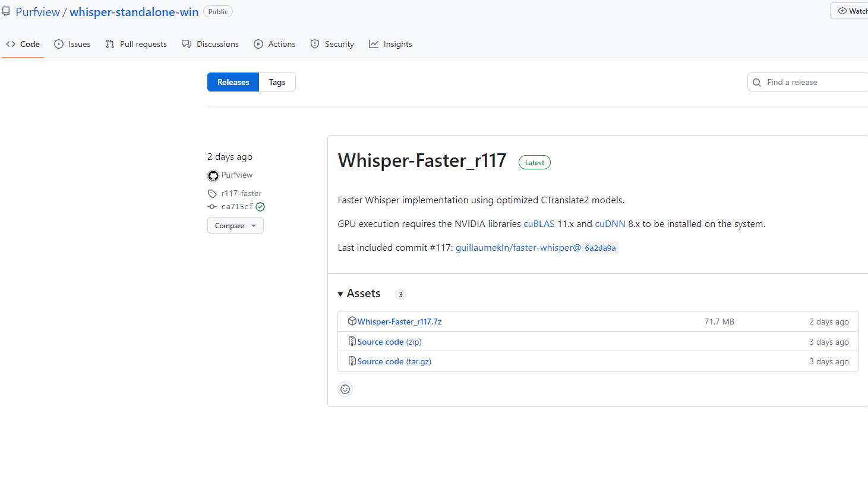Collapse the Assets section
Screen dimensions: 868x479
340,294
